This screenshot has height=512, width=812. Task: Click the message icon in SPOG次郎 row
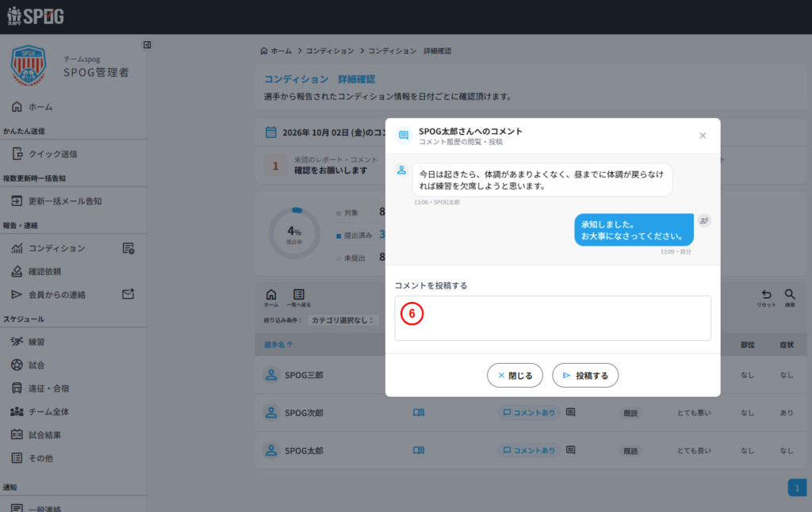coord(571,413)
